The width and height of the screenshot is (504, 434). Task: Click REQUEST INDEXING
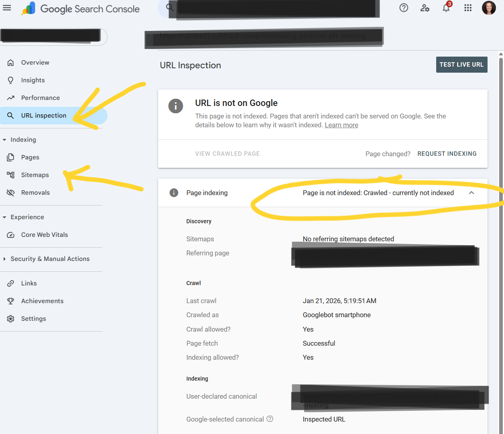tap(447, 154)
